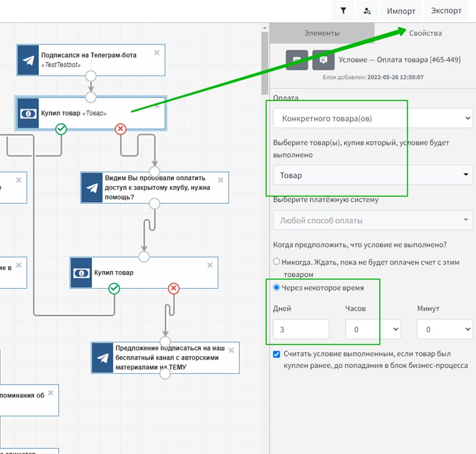Select the «Никогда. Ждать» radio option

(276, 262)
